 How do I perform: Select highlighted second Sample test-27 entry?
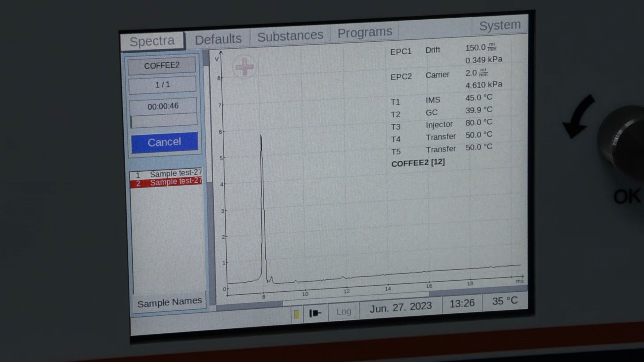pyautogui.click(x=166, y=183)
